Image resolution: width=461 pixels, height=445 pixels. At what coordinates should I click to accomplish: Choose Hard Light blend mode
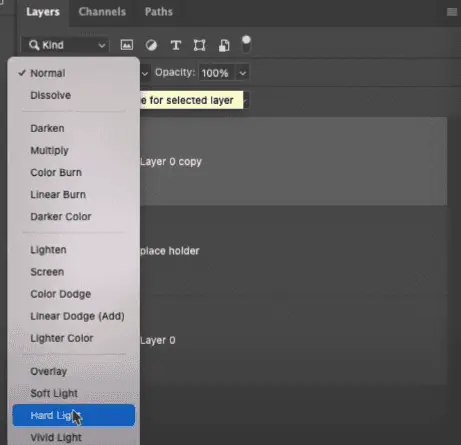coord(74,415)
